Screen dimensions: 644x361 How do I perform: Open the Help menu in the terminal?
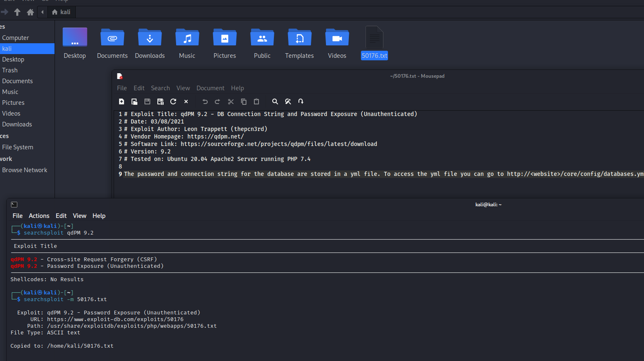(99, 216)
